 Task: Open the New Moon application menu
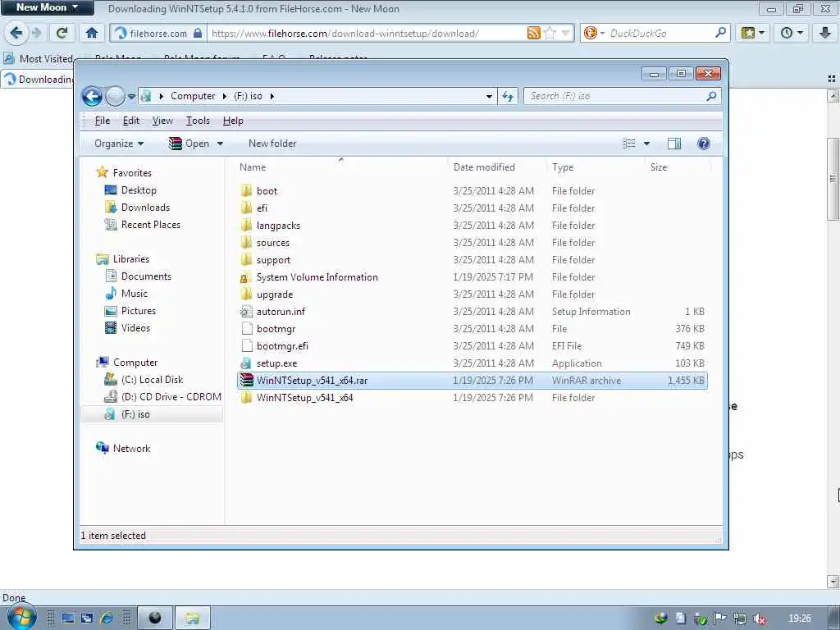(x=47, y=7)
